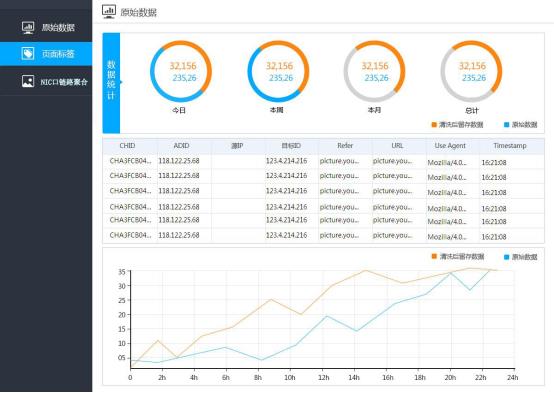Click the 原始数据 monitor icon in sidebar
This screenshot has height=393, width=554.
[x=28, y=27]
